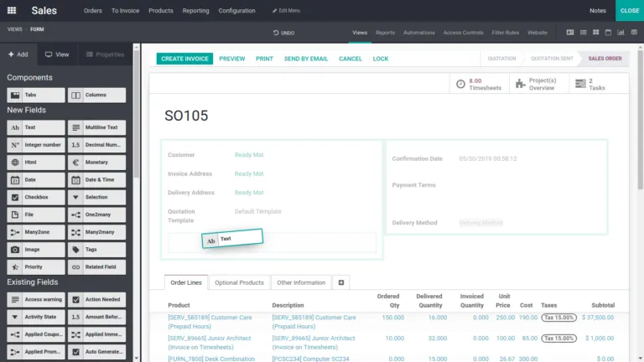Viewport: 644px width, 362px height.
Task: Add a new notebook tab with plus
Action: point(341,282)
